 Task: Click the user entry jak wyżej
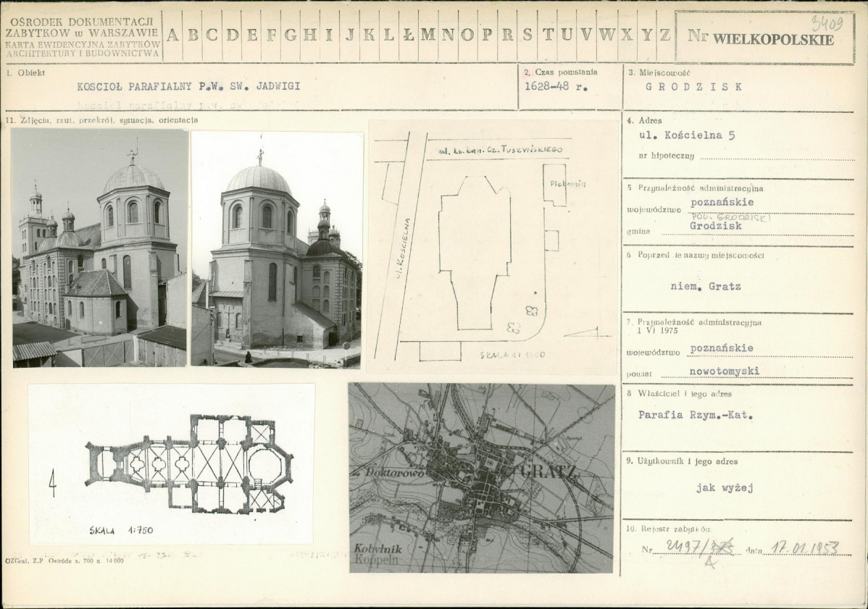pyautogui.click(x=724, y=487)
